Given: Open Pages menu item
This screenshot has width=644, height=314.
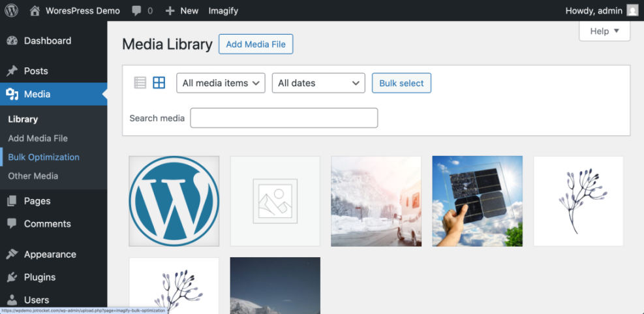Looking at the screenshot, I should coord(54,201).
